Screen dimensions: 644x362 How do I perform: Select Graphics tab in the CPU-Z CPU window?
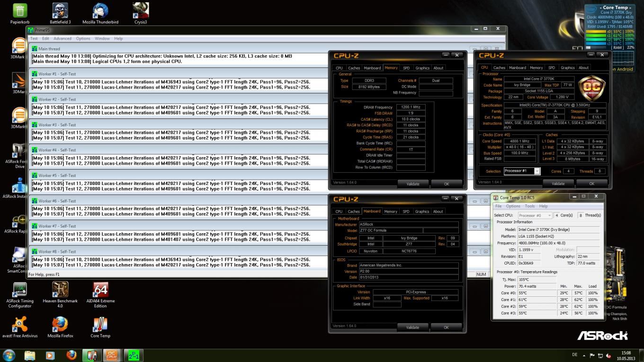point(567,68)
